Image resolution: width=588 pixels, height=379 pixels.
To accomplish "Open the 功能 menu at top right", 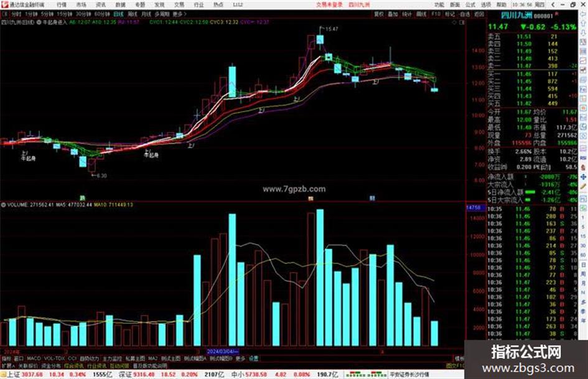I will 439,5.
